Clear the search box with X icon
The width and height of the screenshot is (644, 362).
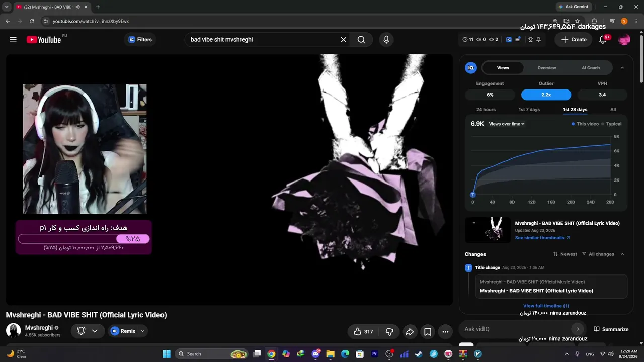[x=344, y=40]
